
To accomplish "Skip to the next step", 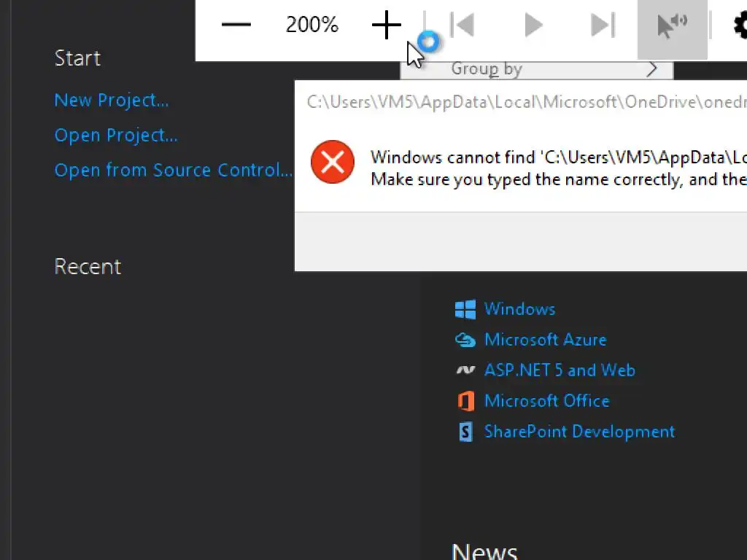I will 602,25.
